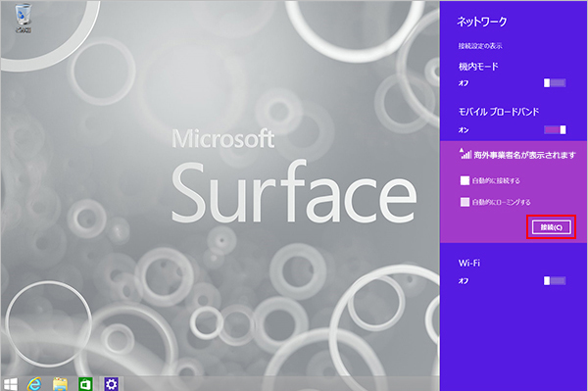Open the Windows Start button
The width and height of the screenshot is (588, 391).
tap(11, 384)
